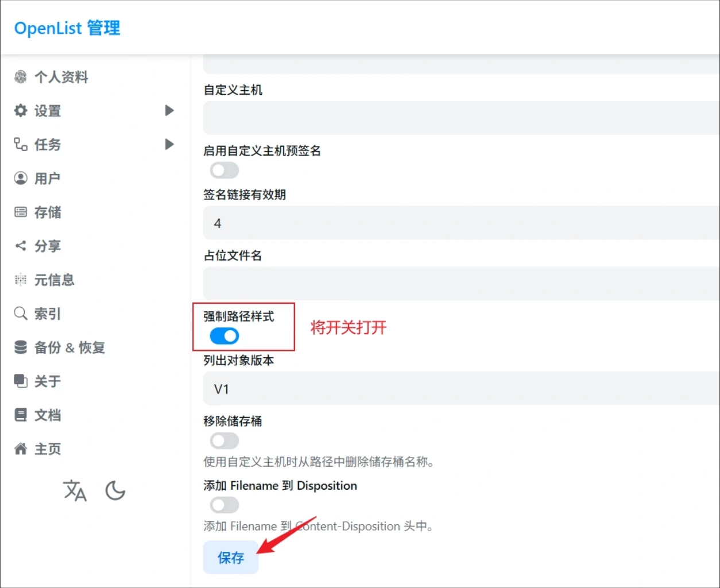Toggle the 移除储存桶 switch on

[224, 441]
